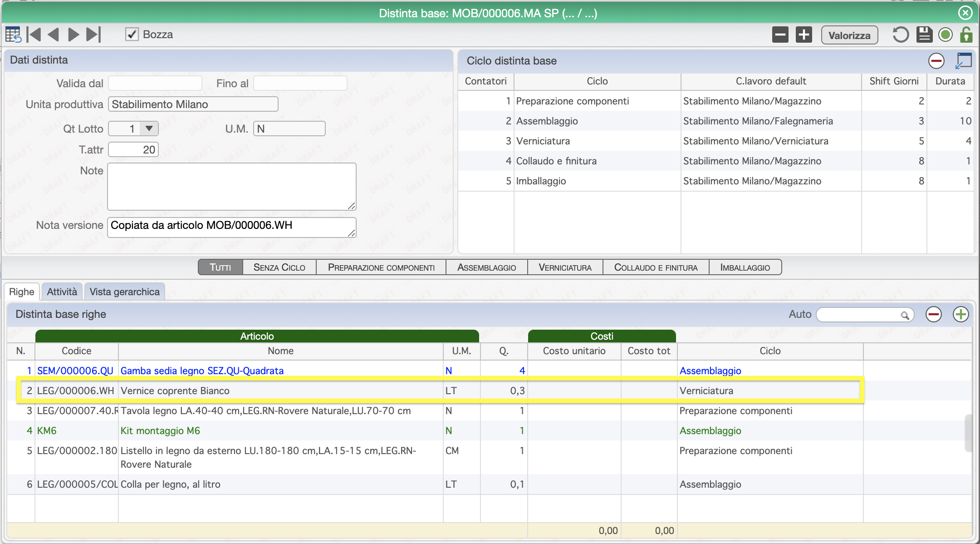This screenshot has width=980, height=544.
Task: Select Collaudo e finitura filter tab
Action: point(656,267)
